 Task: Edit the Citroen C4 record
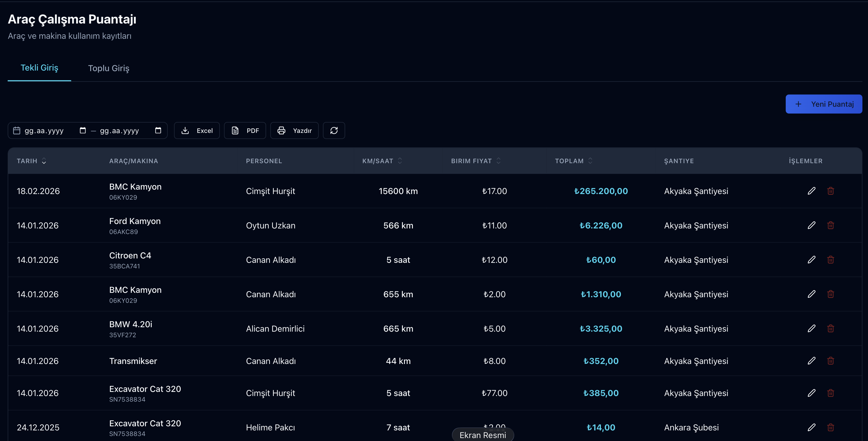coord(811,260)
